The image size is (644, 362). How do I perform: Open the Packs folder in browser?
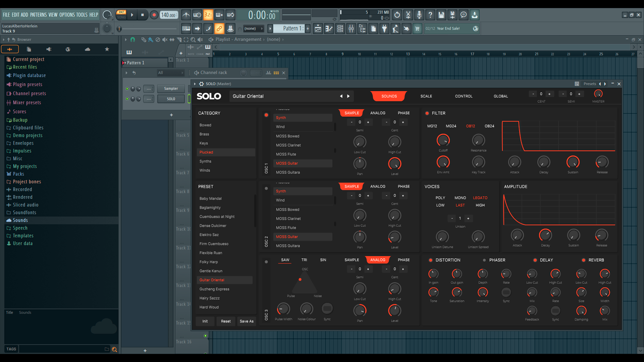coord(18,174)
